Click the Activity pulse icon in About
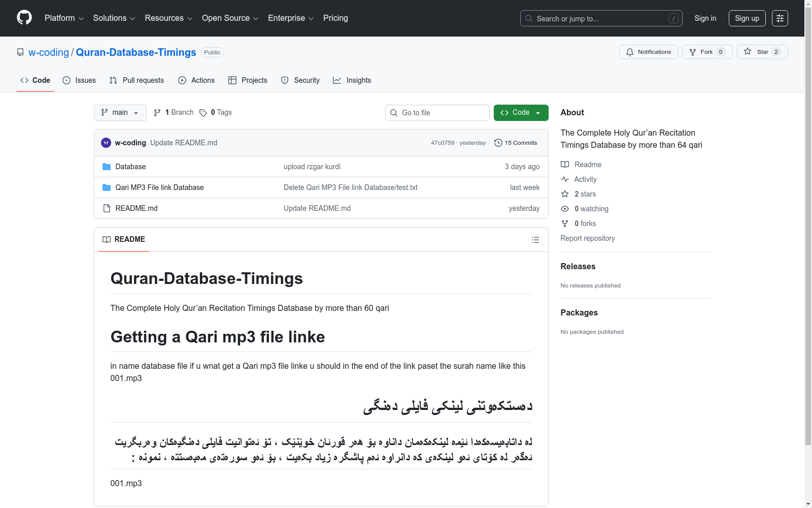The height and width of the screenshot is (508, 812). coord(565,179)
